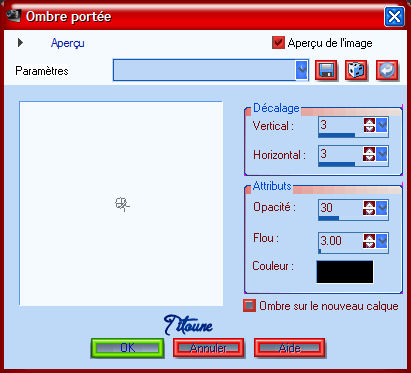Image resolution: width=411 pixels, height=373 pixels.
Task: Click the Aperçu label link
Action: point(68,43)
